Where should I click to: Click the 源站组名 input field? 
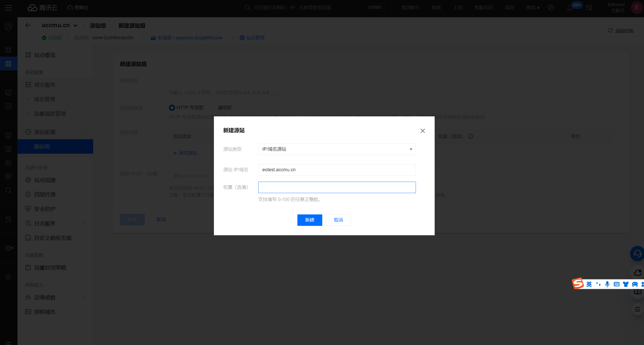click(x=207, y=81)
